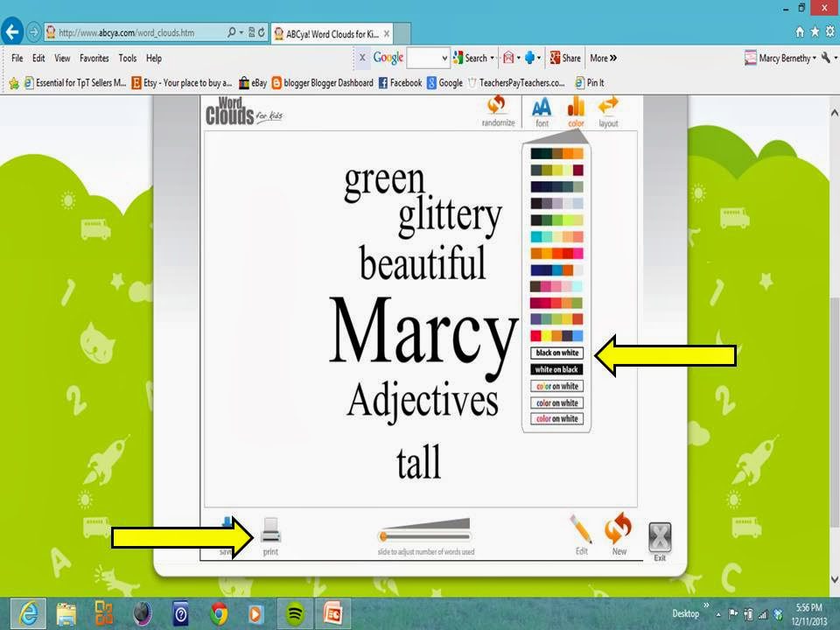This screenshot has width=840, height=630.
Task: Open the Tools menu
Action: coord(128,58)
